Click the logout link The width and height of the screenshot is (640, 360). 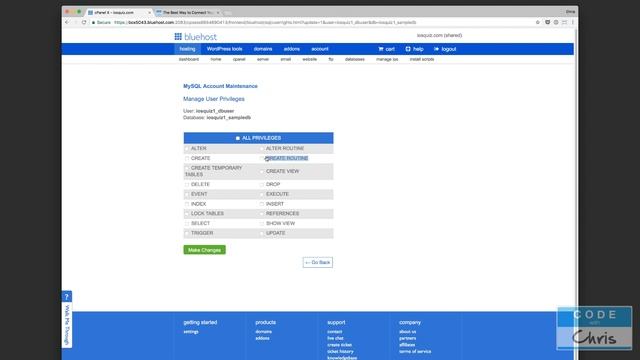(445, 49)
